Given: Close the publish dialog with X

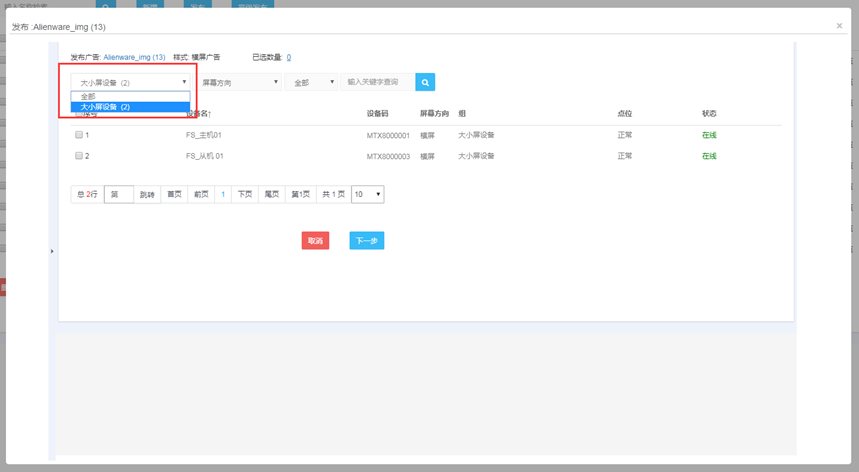Looking at the screenshot, I should [839, 26].
